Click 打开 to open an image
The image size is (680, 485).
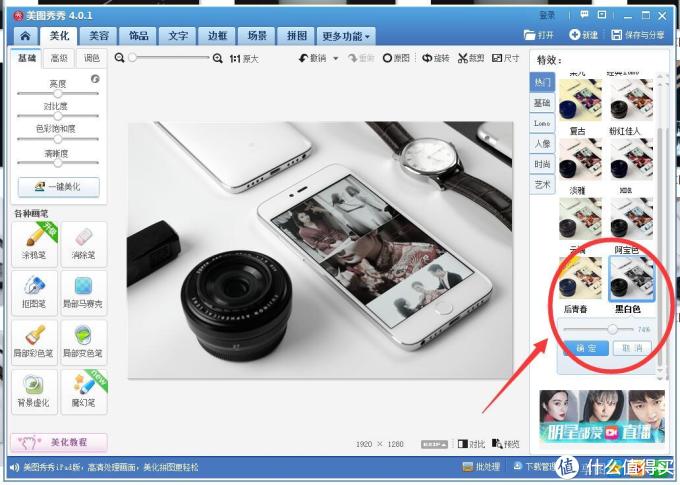539,35
